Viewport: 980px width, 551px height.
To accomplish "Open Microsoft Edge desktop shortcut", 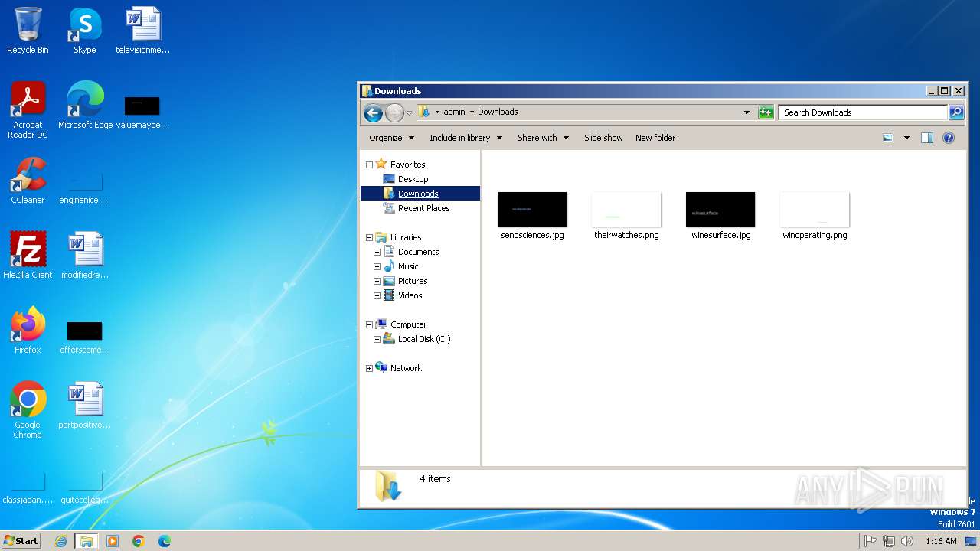I will 85,106.
